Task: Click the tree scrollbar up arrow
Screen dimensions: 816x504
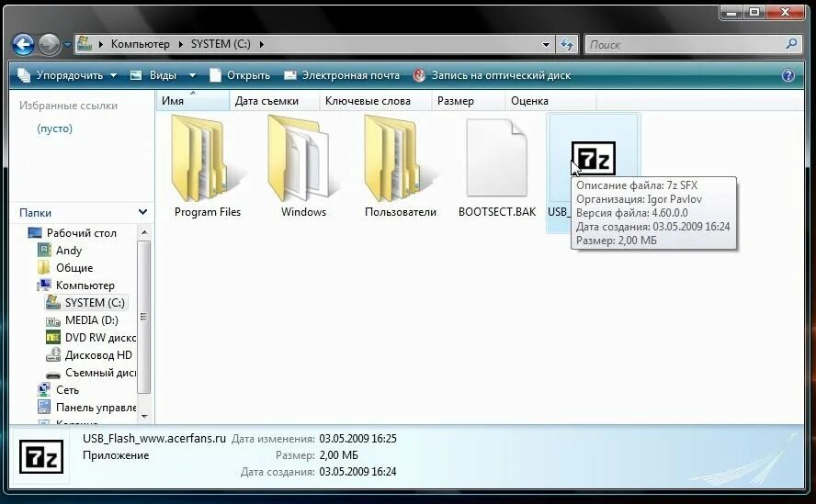Action: click(144, 232)
